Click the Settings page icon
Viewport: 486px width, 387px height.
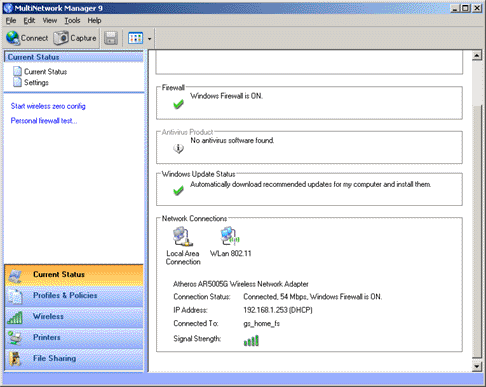pos(17,82)
